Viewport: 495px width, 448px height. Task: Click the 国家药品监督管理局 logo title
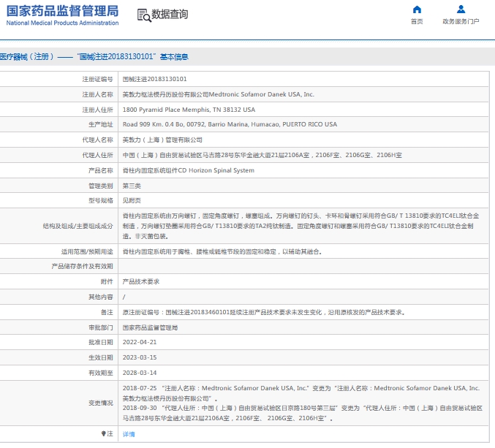(62, 11)
